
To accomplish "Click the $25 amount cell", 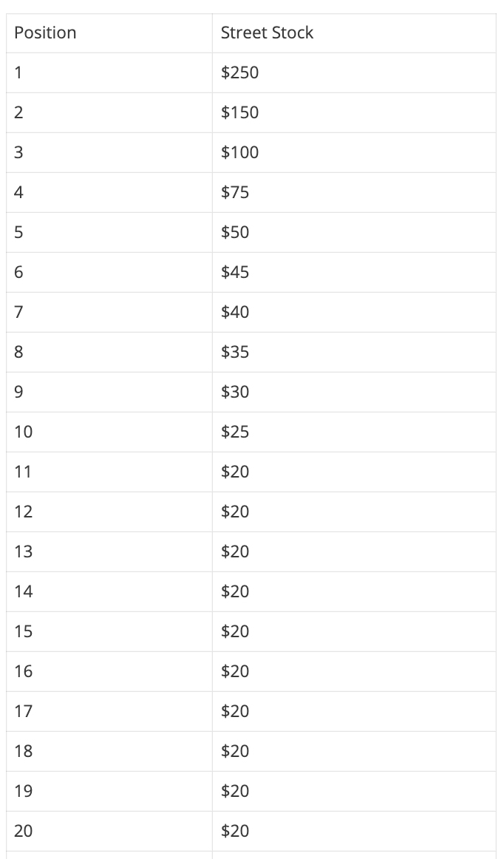I will tap(354, 432).
